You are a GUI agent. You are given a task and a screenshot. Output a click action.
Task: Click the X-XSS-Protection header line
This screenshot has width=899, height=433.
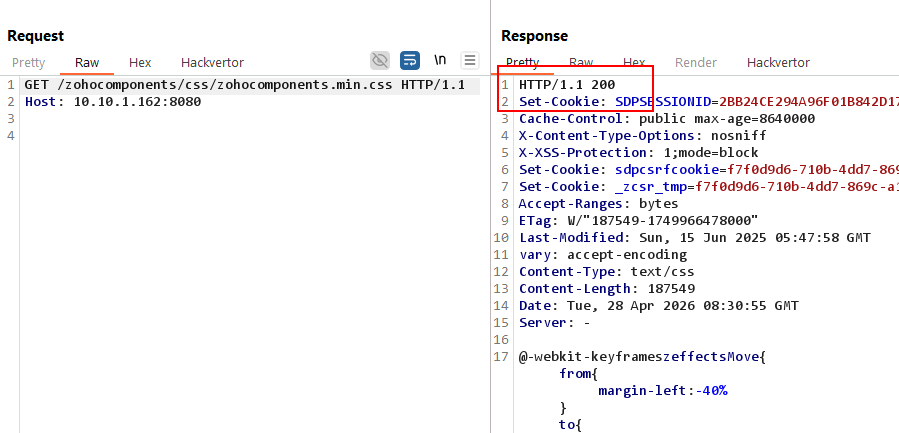pyautogui.click(x=638, y=153)
